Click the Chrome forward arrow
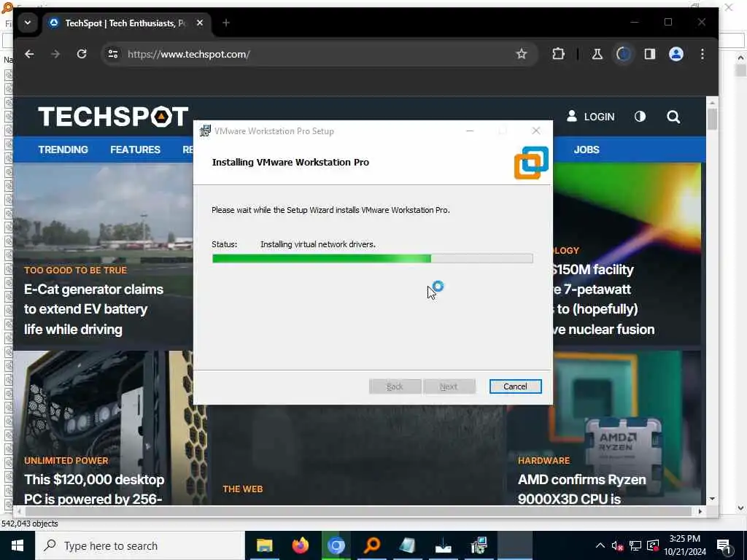 (x=55, y=54)
